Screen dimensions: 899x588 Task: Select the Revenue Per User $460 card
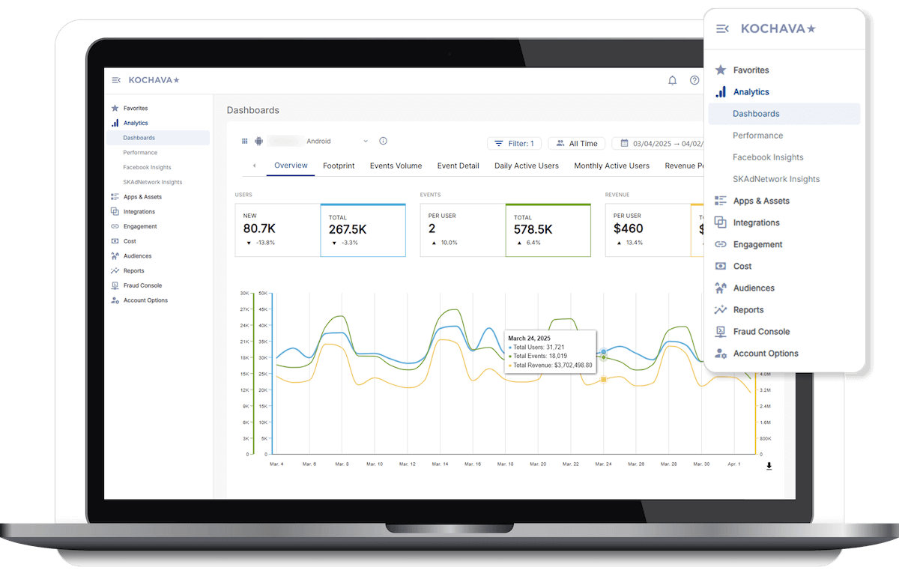(647, 230)
